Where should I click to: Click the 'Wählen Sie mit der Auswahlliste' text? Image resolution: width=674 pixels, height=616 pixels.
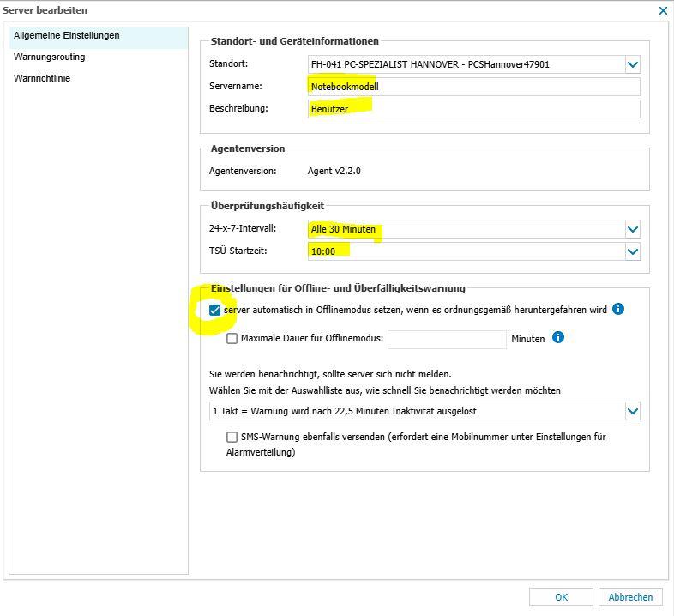385,390
